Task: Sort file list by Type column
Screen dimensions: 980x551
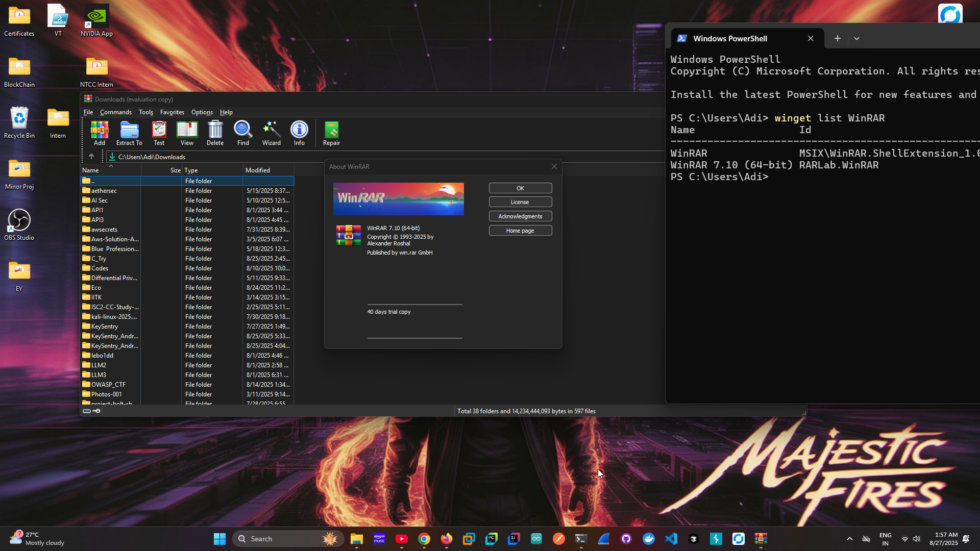Action: pyautogui.click(x=212, y=170)
